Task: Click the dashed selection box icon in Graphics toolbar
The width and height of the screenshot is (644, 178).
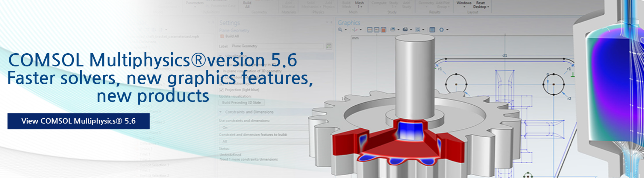Action: coord(418,30)
